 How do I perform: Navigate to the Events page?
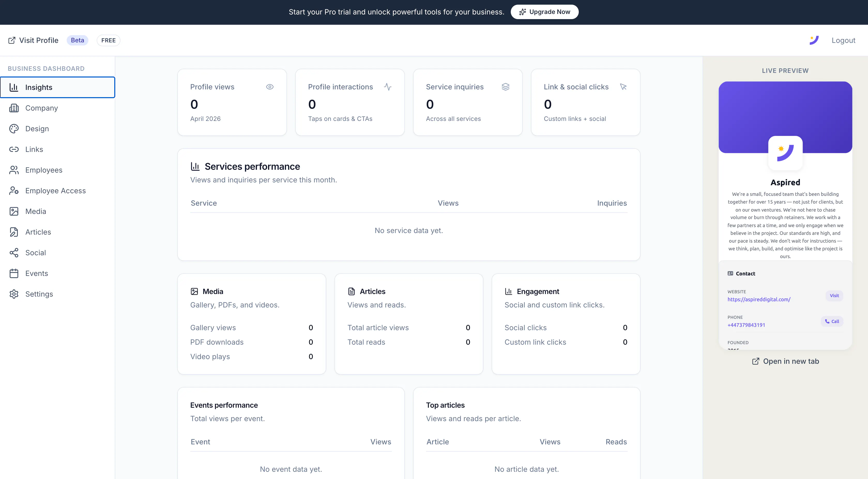click(x=58, y=273)
